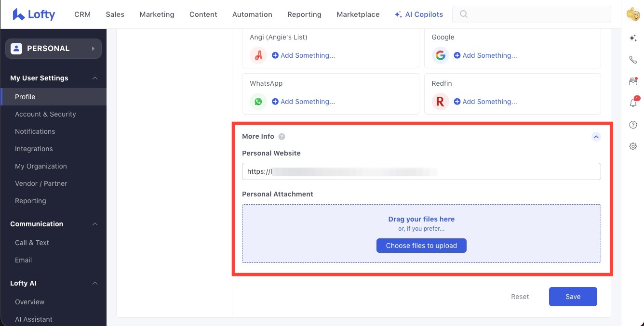Open the help question mark icon
644x326 pixels.
pyautogui.click(x=633, y=125)
